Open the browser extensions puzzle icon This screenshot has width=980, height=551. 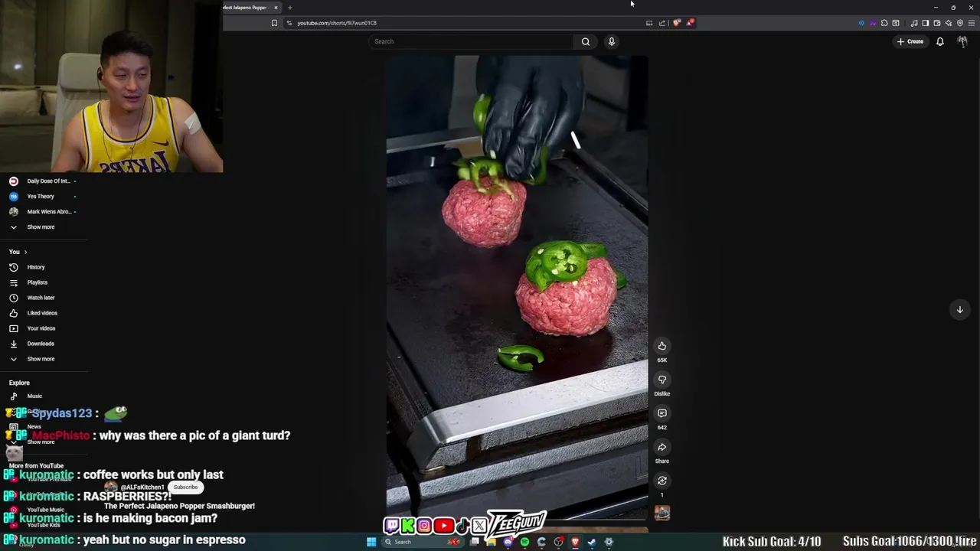click(x=884, y=23)
